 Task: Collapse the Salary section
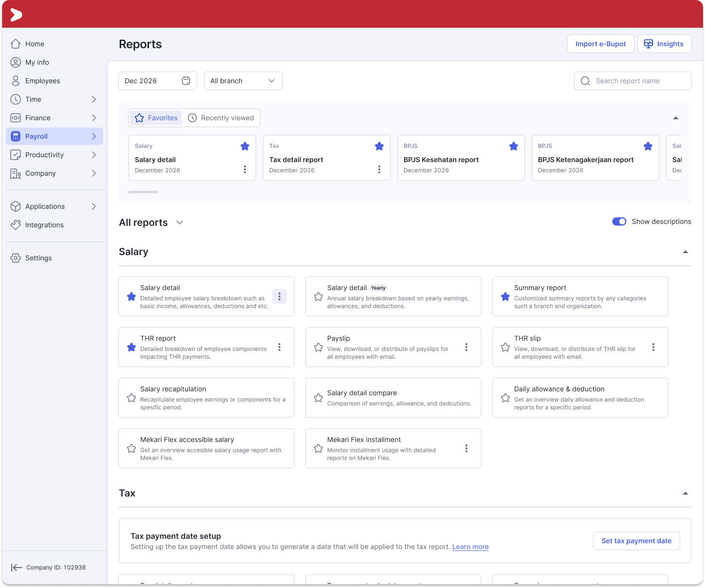point(686,252)
